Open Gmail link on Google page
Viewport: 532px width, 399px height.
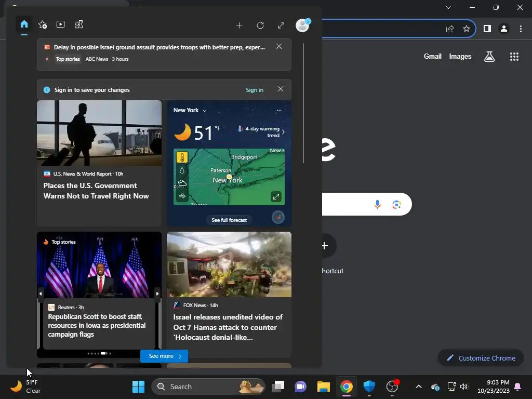pos(433,56)
